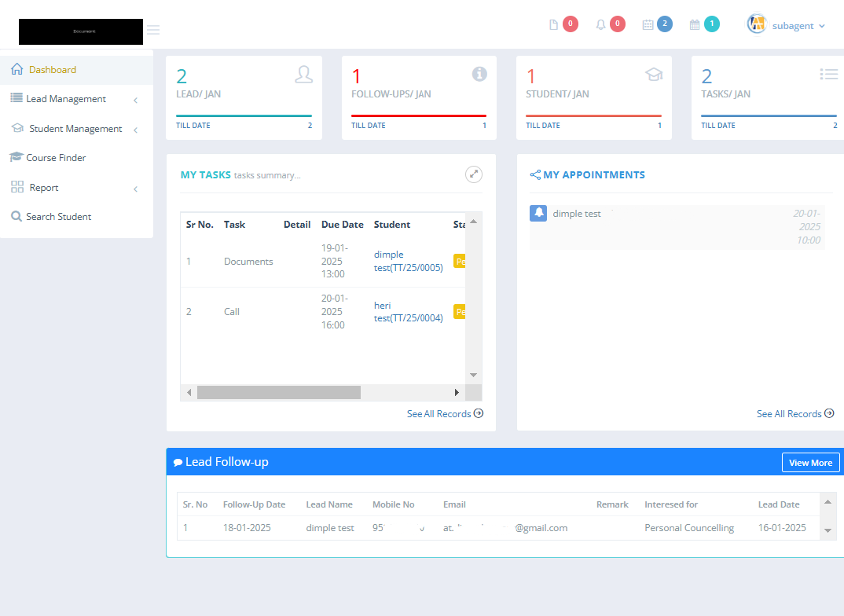
Task: Click the user avatar icon in header
Action: tap(756, 24)
